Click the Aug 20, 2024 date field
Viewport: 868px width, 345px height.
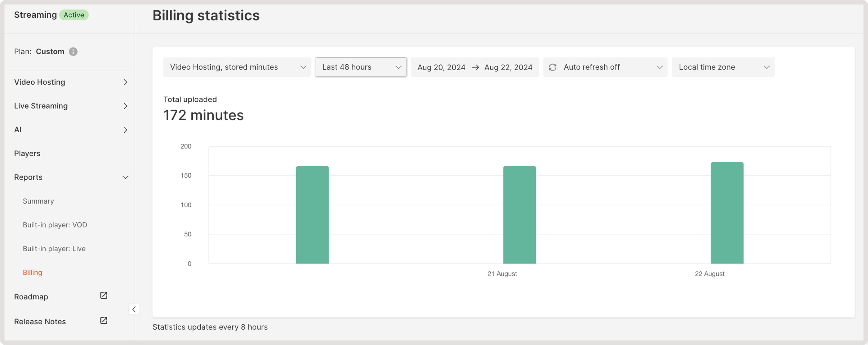(x=441, y=67)
